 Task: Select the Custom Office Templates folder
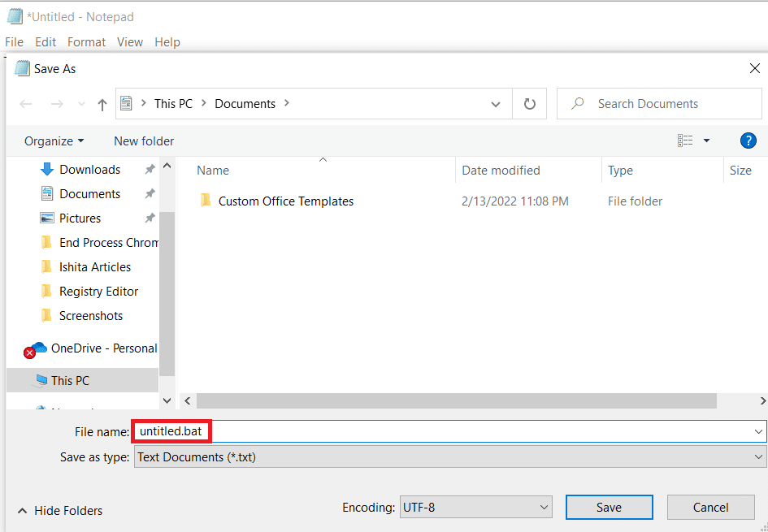coord(285,201)
